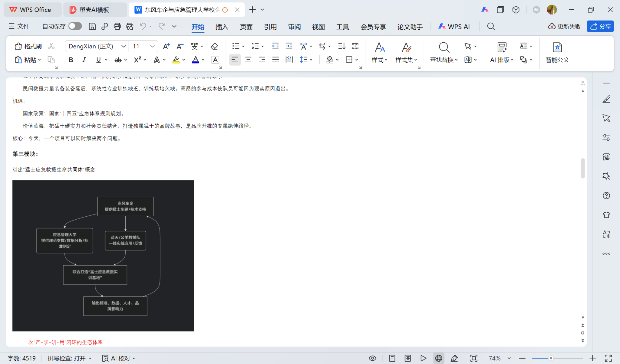Open print preview icon
Screen dimensions: 620x364
point(130,27)
